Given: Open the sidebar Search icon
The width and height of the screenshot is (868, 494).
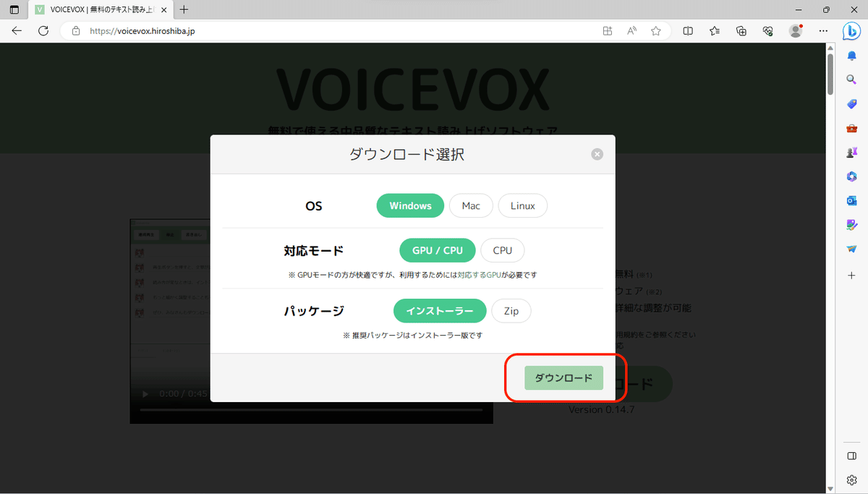Looking at the screenshot, I should [852, 80].
